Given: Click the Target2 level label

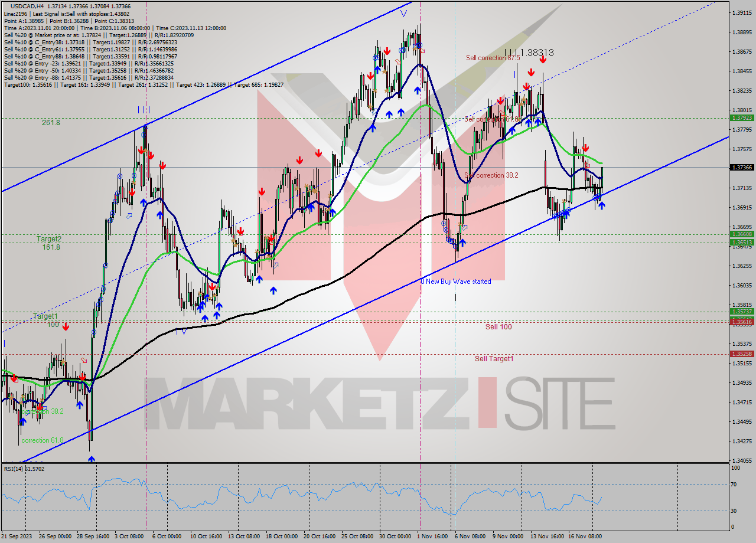Looking at the screenshot, I should tap(49, 239).
